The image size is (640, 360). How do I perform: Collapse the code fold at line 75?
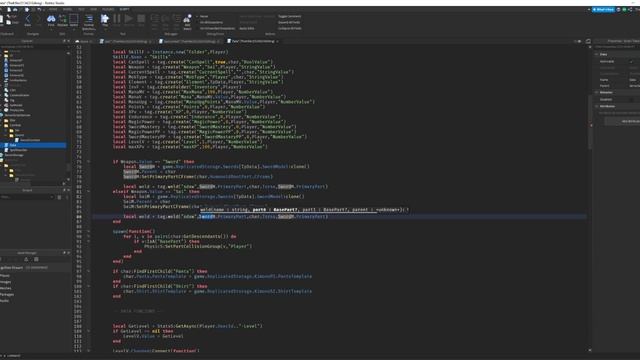click(89, 162)
